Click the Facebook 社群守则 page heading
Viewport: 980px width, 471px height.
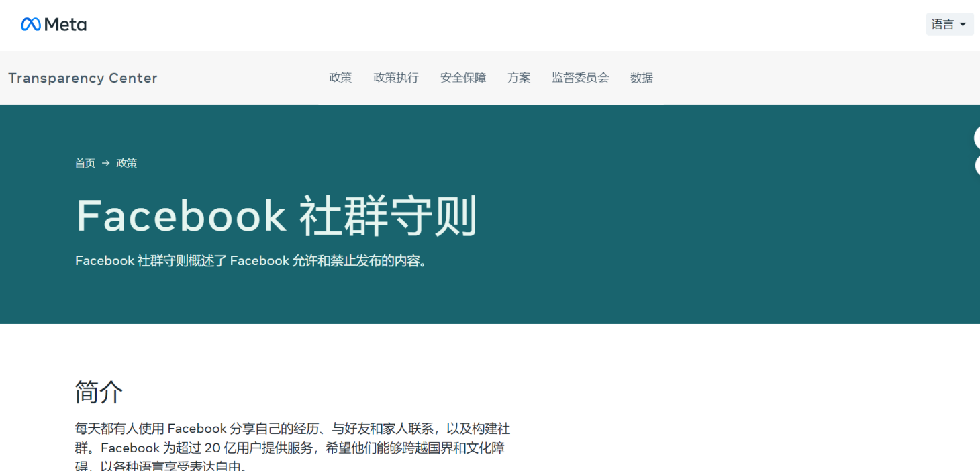coord(276,215)
